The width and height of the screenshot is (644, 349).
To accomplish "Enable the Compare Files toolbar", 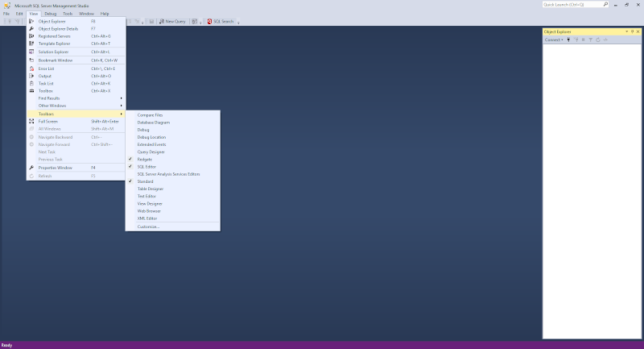I will (173, 115).
